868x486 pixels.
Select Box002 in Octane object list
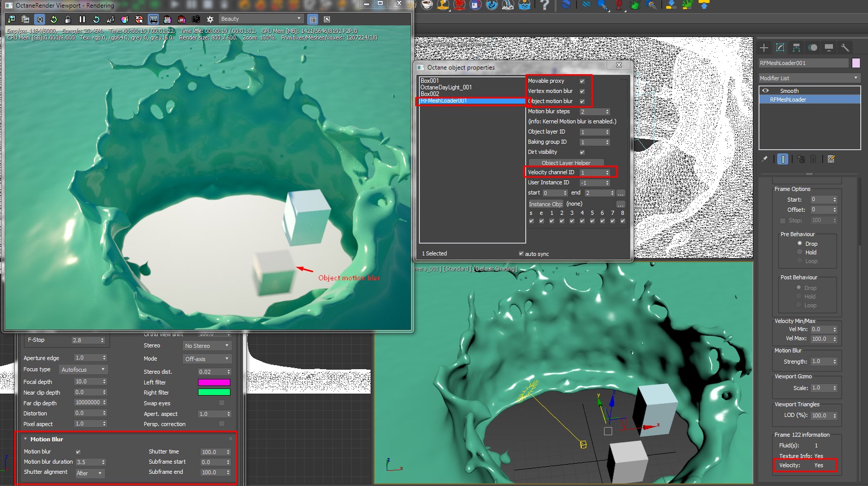coord(430,94)
